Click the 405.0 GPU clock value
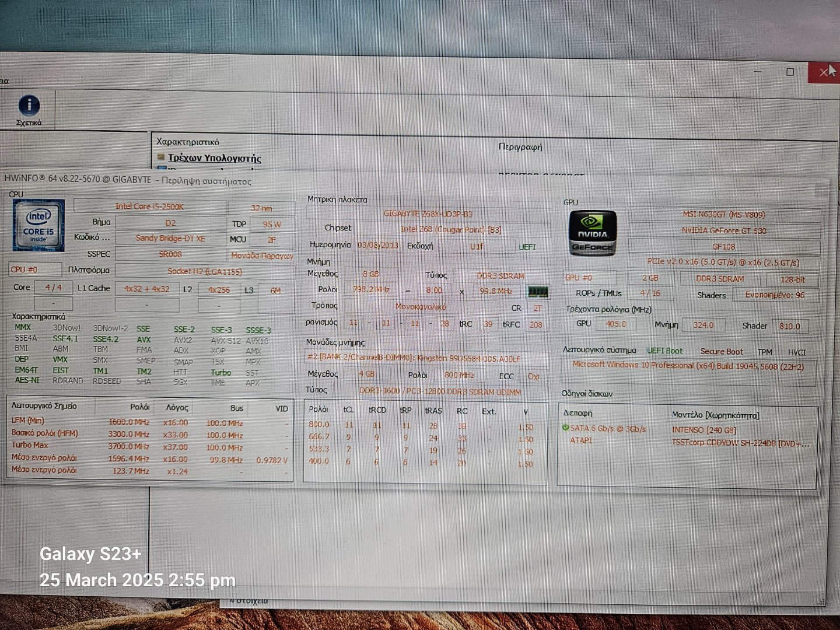The width and height of the screenshot is (840, 630). pyautogui.click(x=616, y=324)
